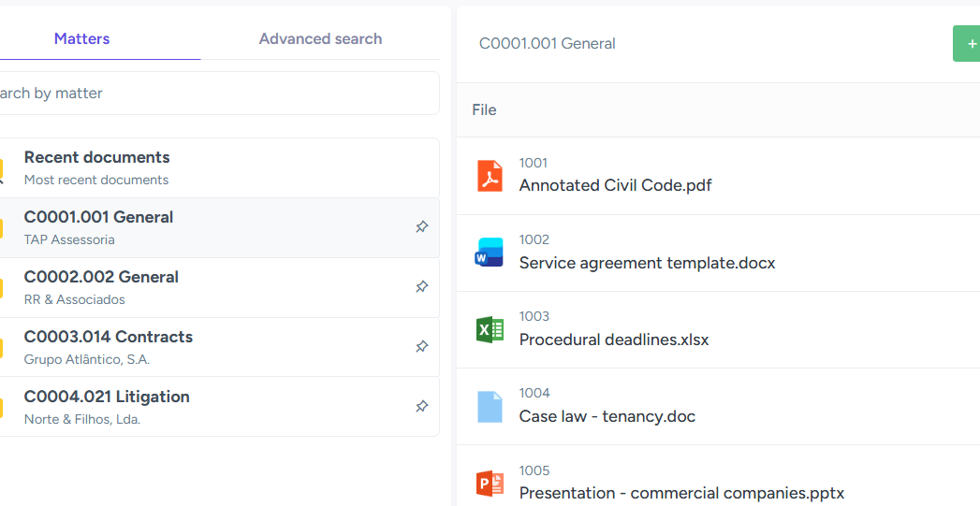Viewport: 980px width, 506px height.
Task: Click the RR & Associados client name
Action: pos(74,300)
